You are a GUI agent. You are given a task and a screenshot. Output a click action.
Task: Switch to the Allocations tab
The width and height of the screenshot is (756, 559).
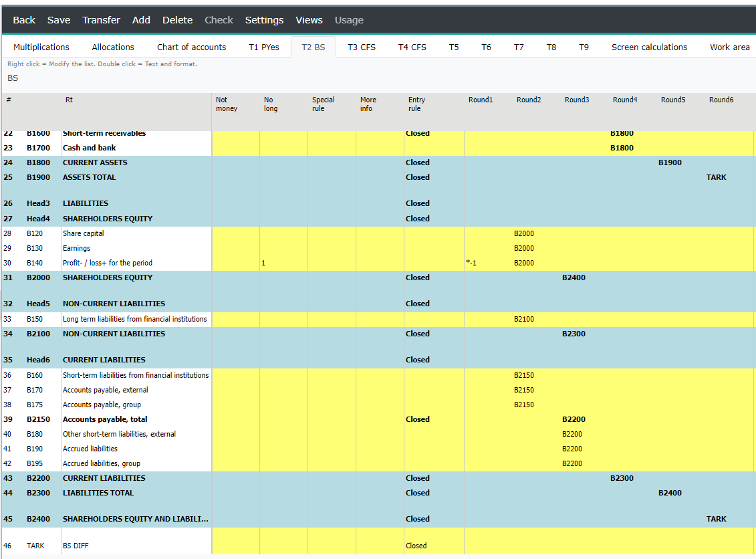(113, 47)
